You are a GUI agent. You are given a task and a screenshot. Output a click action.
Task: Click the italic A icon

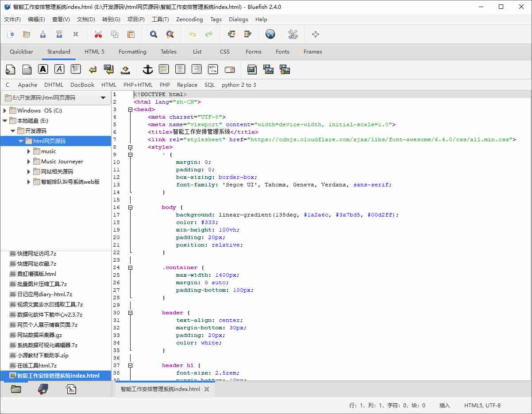click(x=59, y=69)
